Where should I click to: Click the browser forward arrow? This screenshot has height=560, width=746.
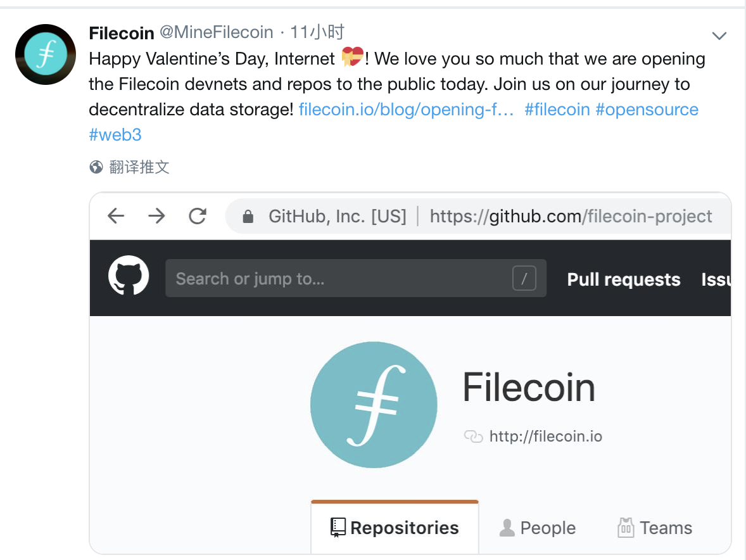[x=156, y=216]
